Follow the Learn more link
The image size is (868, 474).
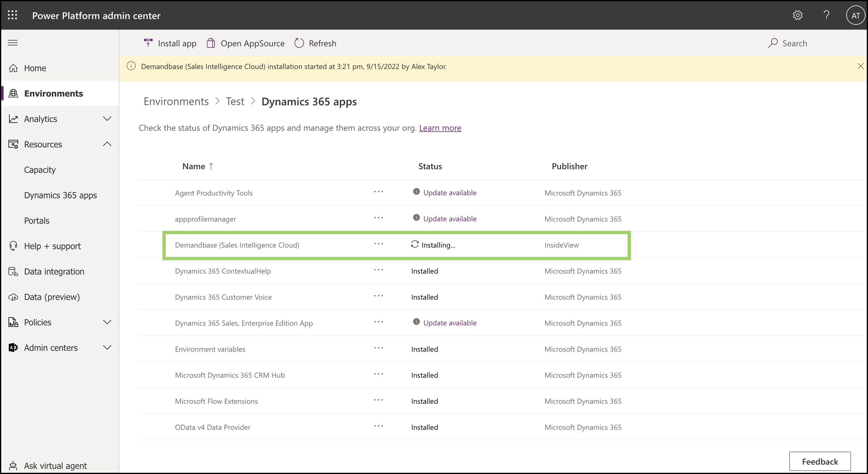pyautogui.click(x=440, y=128)
